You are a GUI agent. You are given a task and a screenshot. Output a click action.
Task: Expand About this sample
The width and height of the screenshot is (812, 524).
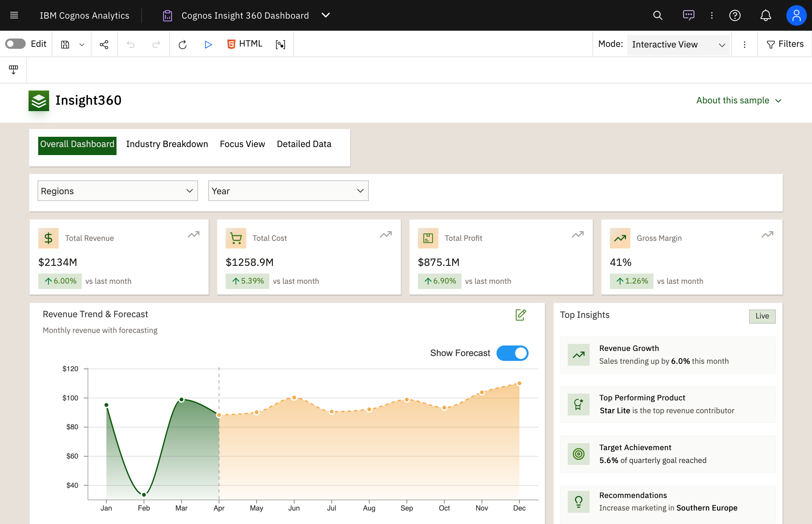(x=739, y=100)
